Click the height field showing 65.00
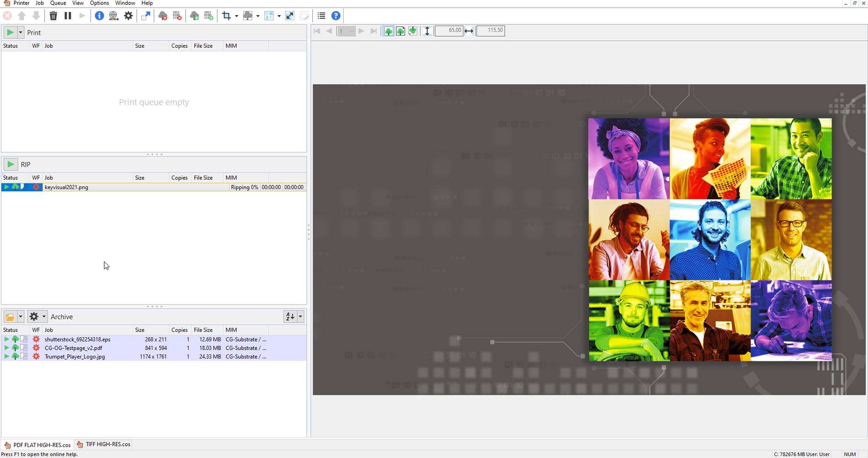 pyautogui.click(x=449, y=31)
